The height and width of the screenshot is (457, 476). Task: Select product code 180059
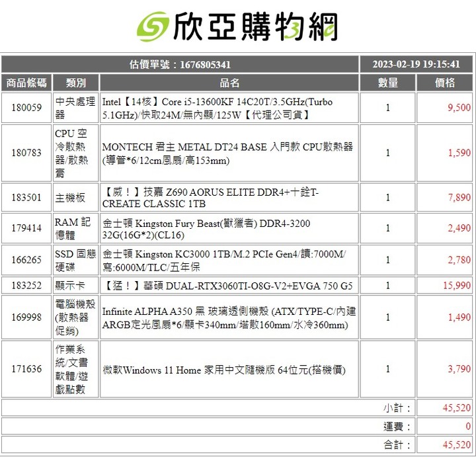click(26, 108)
